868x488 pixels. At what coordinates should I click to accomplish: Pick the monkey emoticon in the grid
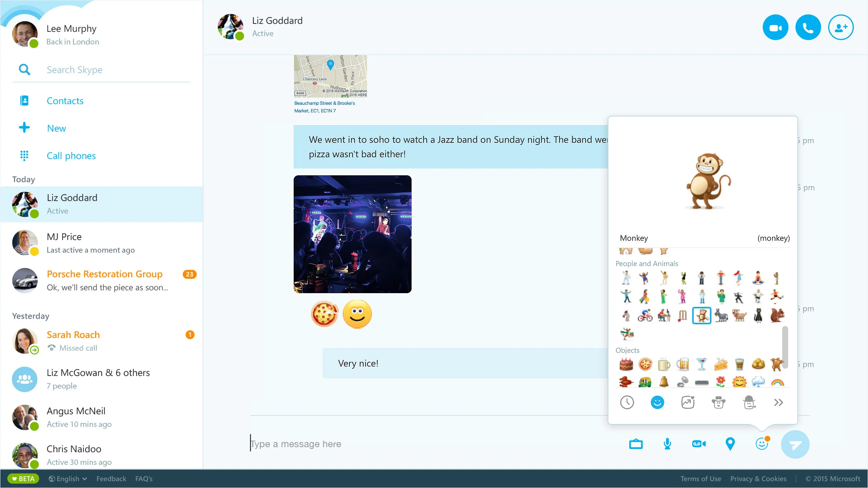pos(702,316)
